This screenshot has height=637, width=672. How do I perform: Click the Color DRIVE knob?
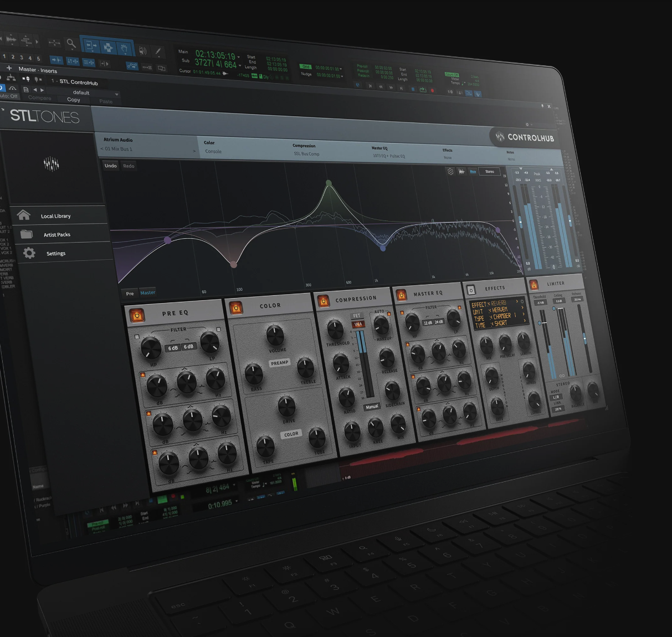(x=286, y=406)
